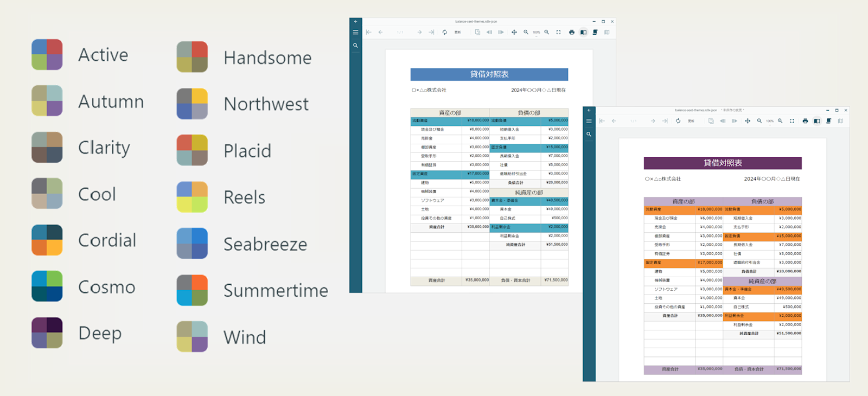Screen dimensions: 868x396
Task: Choose the Seabreeze theme palette swatch
Action: tap(192, 244)
